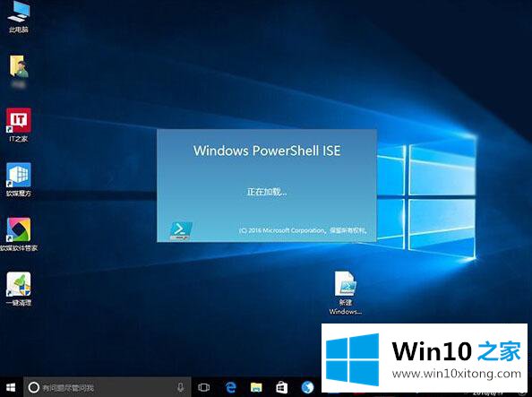532x397 pixels.
Task: Click the Cortana microphone icon
Action: coord(181,387)
